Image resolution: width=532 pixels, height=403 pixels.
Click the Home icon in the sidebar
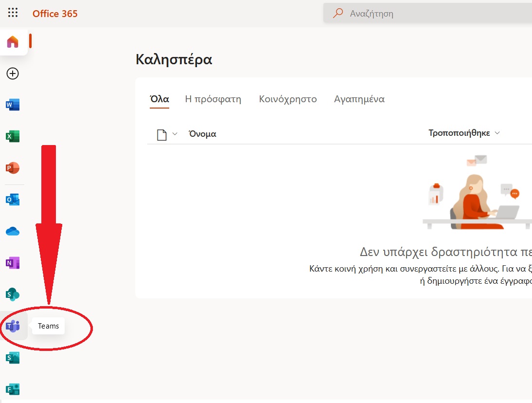(13, 42)
